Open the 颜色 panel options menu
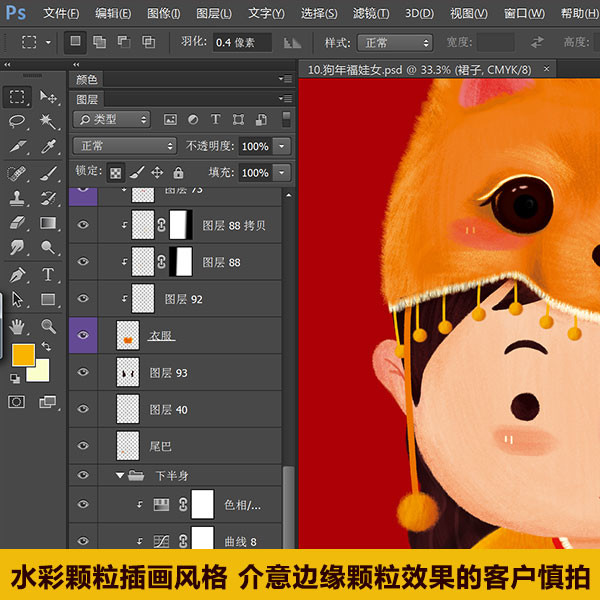600x600 pixels. coord(285,79)
